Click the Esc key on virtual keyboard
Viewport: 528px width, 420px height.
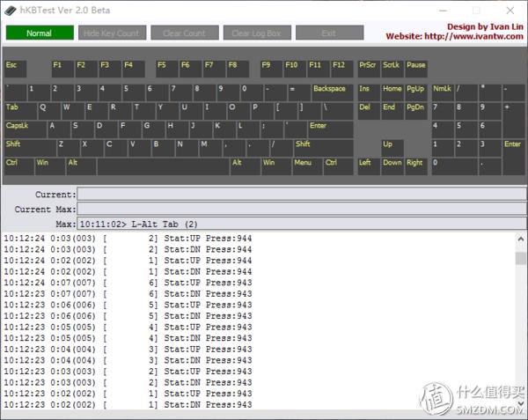(x=15, y=69)
